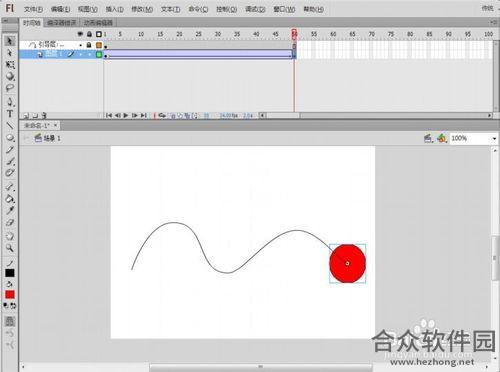The height and width of the screenshot is (372, 500).
Task: Click the step back one frame button
Action: [117, 115]
